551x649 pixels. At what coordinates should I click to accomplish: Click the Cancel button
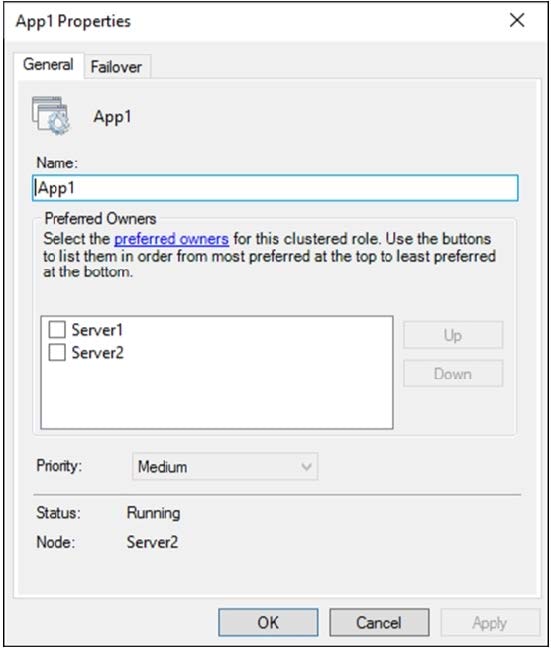379,622
